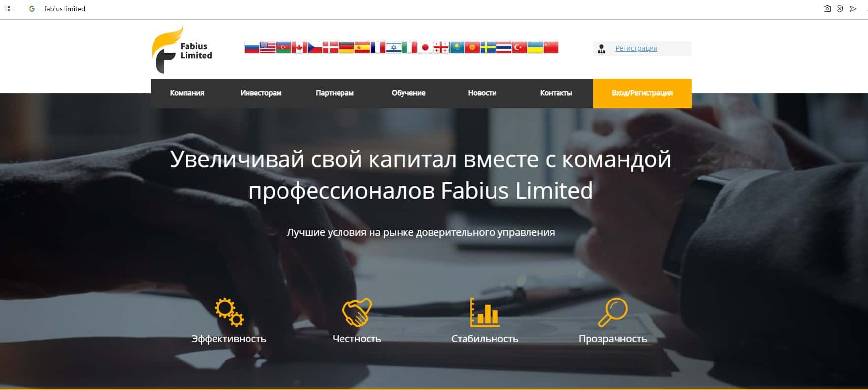The height and width of the screenshot is (390, 868).
Task: Choose the Danish flag language
Action: coord(331,47)
